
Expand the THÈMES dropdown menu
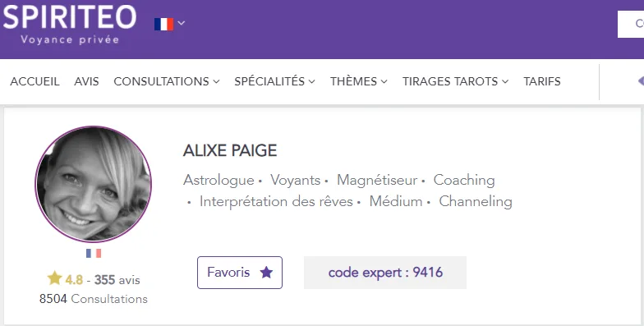coord(358,81)
